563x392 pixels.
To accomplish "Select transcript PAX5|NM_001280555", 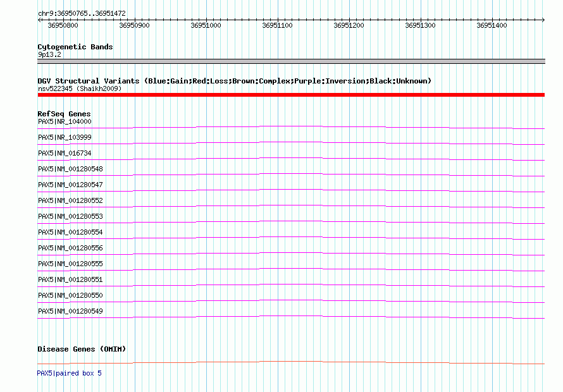I will click(x=70, y=264).
